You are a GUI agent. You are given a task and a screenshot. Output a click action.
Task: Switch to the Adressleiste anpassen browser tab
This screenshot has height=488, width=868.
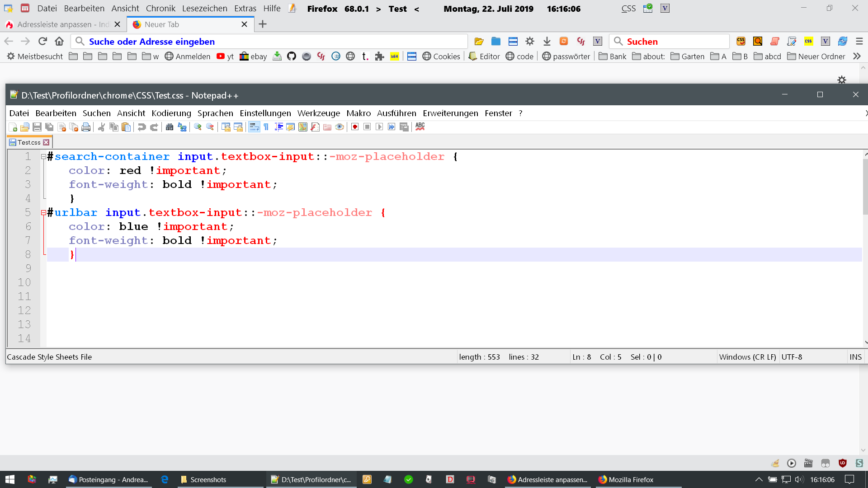coord(58,24)
